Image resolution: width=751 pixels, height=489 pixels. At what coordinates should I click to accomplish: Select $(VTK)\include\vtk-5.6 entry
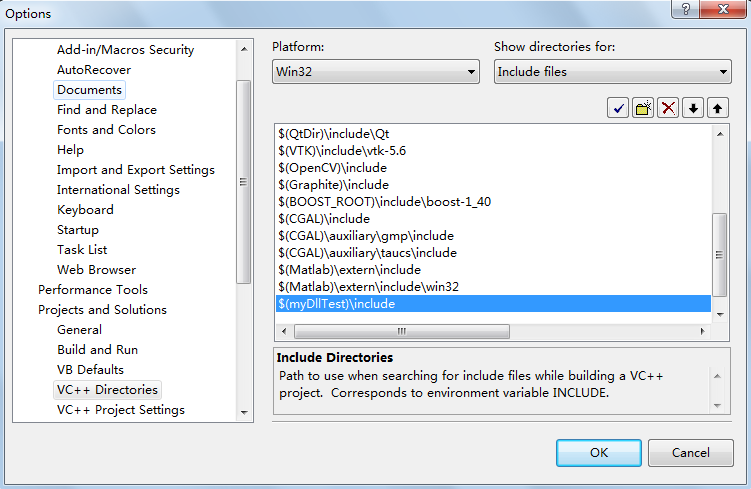pyautogui.click(x=493, y=151)
